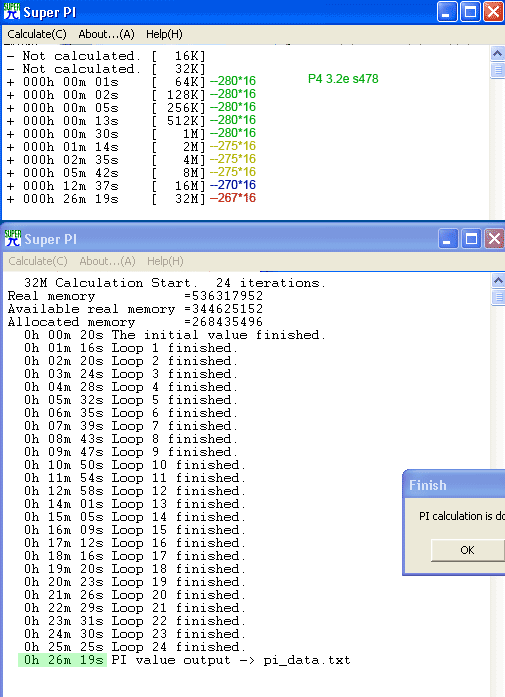The image size is (505, 697).
Task: Open About menu in top Super PI window
Action: pos(106,34)
